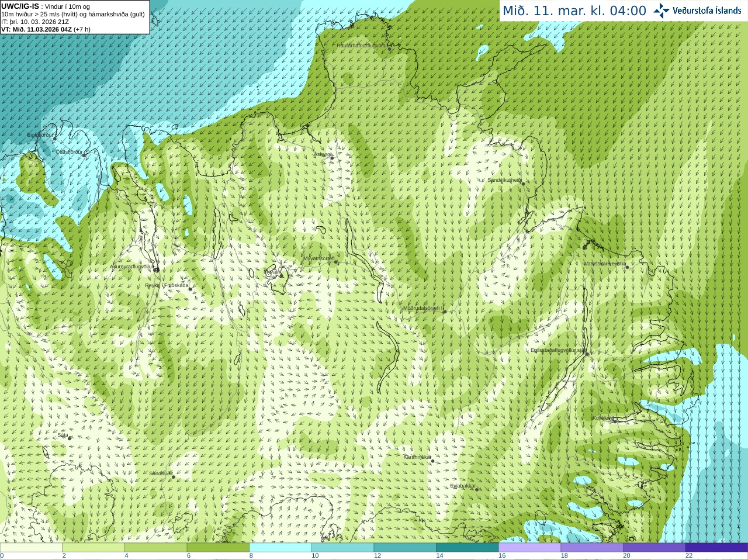Click the 12–14 m/s teal legend swatch

pos(405,548)
